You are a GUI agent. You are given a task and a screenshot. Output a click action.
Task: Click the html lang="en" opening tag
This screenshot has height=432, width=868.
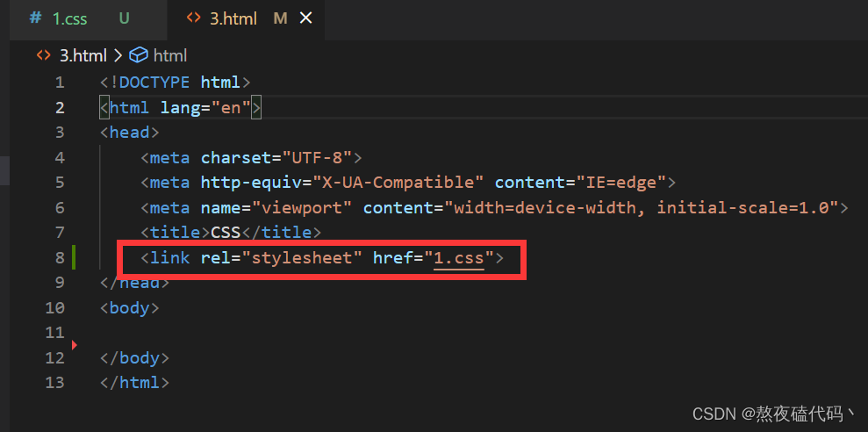(180, 108)
